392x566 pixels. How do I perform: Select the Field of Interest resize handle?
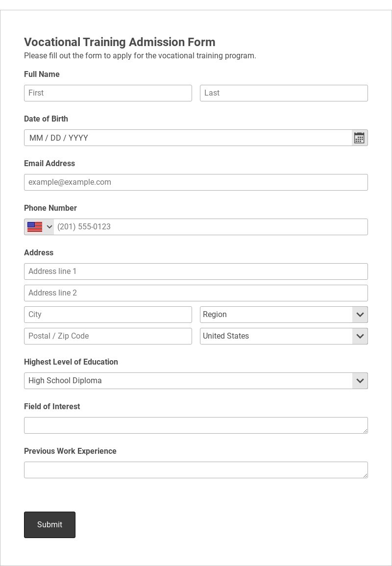coord(365,431)
